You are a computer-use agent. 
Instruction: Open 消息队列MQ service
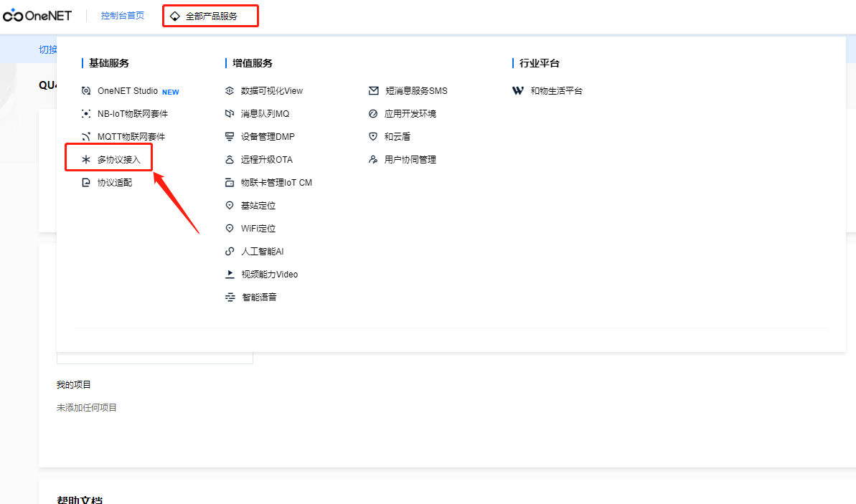coord(265,114)
